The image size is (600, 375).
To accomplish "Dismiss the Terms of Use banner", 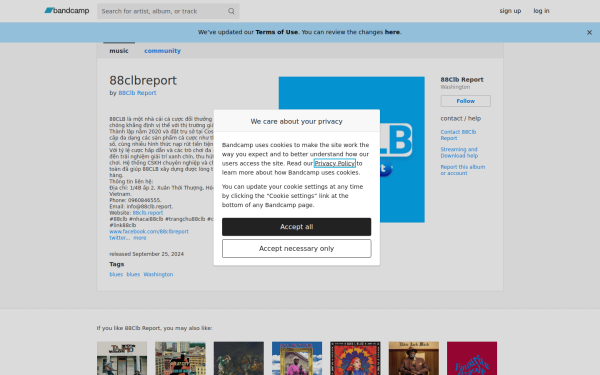I will click(x=589, y=33).
